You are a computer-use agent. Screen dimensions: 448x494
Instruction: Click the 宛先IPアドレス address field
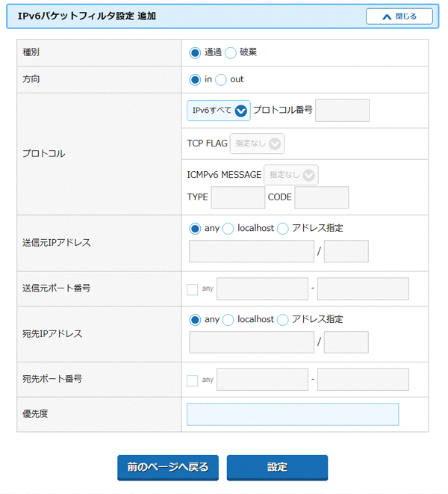(x=252, y=342)
